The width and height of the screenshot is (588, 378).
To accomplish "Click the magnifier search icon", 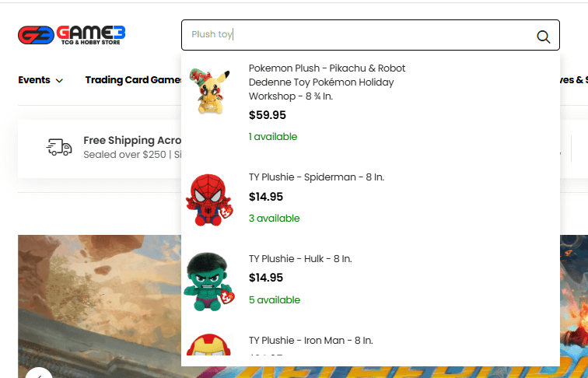I will pos(544,37).
